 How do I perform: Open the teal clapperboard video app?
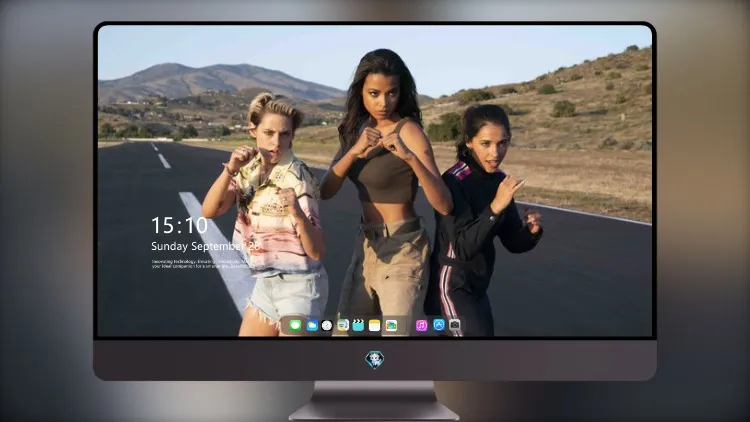click(358, 325)
